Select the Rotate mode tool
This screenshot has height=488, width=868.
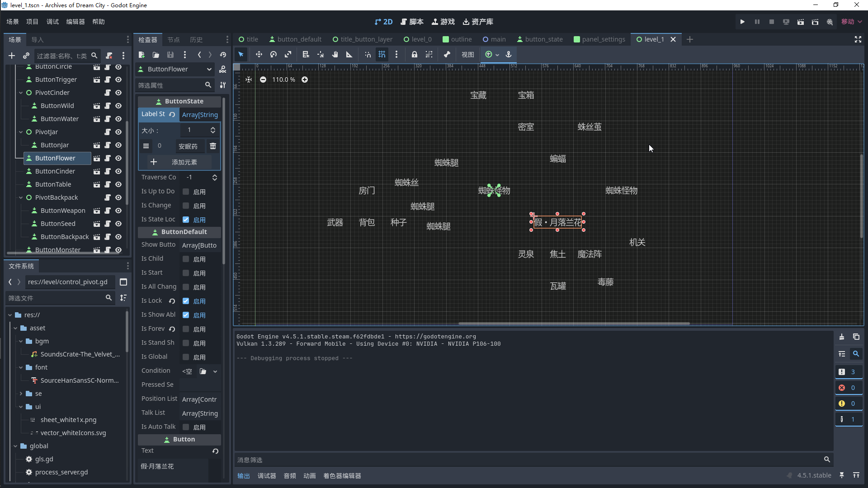coord(274,55)
